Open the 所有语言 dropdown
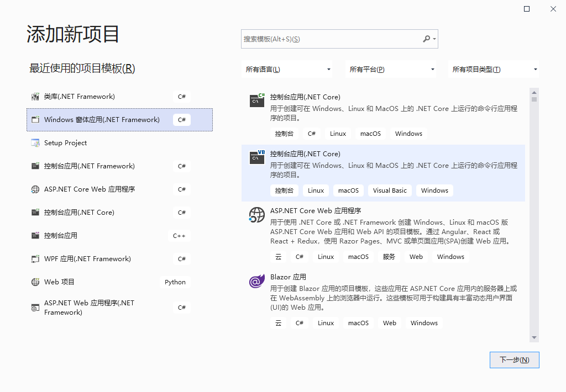This screenshot has width=566, height=392. click(x=287, y=69)
